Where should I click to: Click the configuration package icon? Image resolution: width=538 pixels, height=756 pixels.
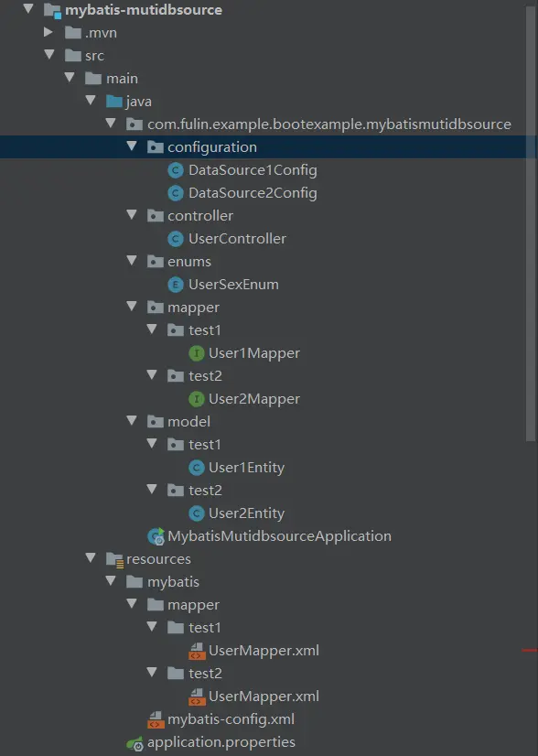coord(155,147)
